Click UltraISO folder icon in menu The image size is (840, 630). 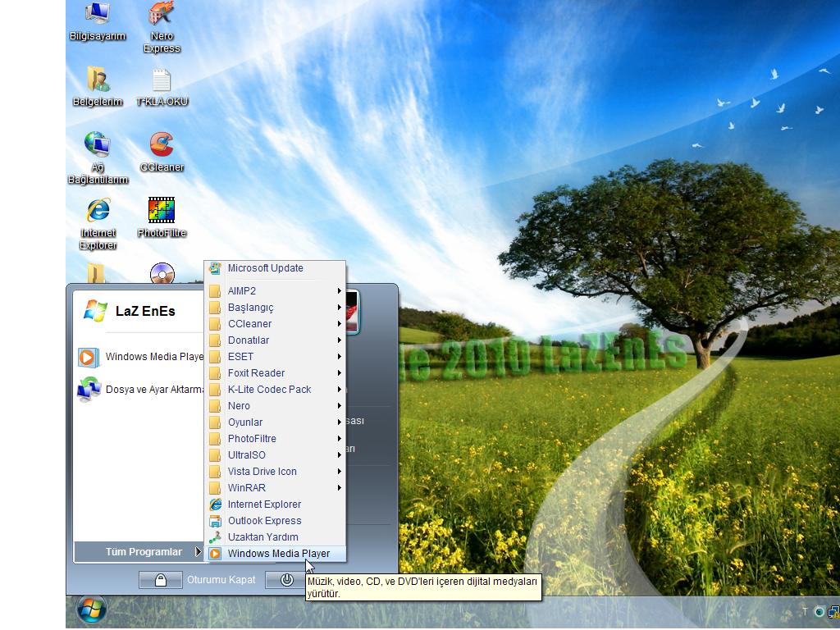pyautogui.click(x=215, y=454)
